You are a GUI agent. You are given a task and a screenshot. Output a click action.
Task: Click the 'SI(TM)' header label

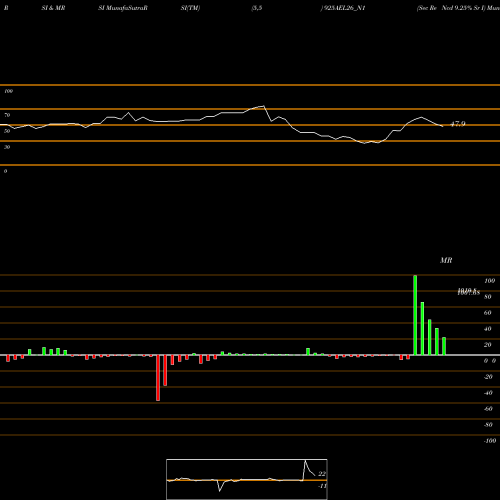tap(190, 8)
